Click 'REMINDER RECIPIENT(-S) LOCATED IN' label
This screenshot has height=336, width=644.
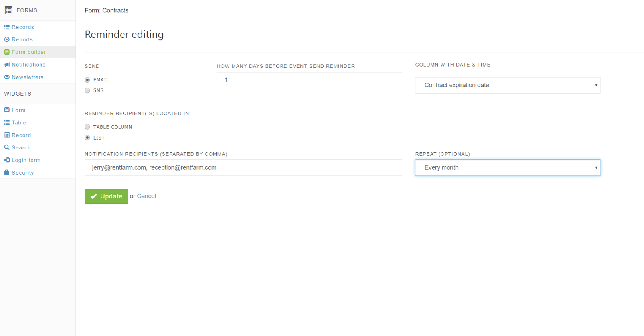click(x=137, y=114)
